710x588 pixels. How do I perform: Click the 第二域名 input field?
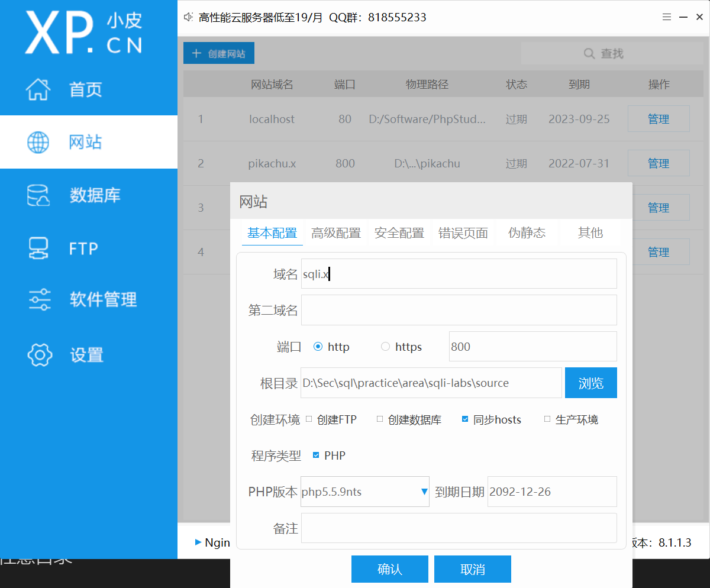pyautogui.click(x=459, y=310)
